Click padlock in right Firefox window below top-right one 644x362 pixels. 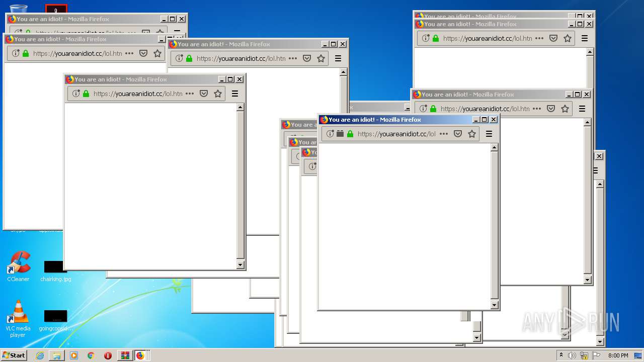pos(433,109)
